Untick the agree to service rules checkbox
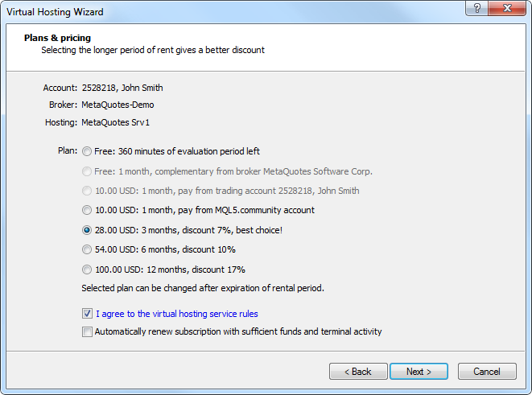This screenshot has width=532, height=395. click(87, 314)
